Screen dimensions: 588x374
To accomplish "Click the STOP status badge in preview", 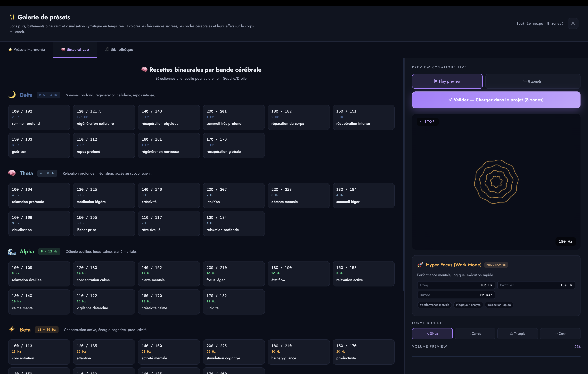I will 428,122.
